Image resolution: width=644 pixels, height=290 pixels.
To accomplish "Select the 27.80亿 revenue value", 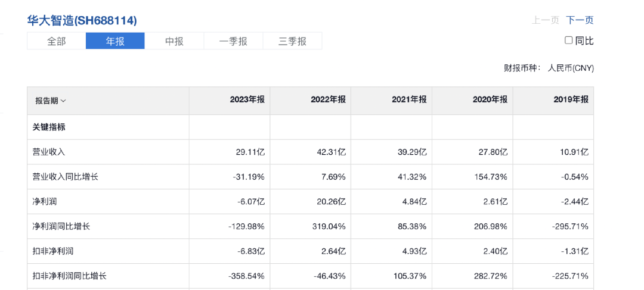I will (x=494, y=152).
